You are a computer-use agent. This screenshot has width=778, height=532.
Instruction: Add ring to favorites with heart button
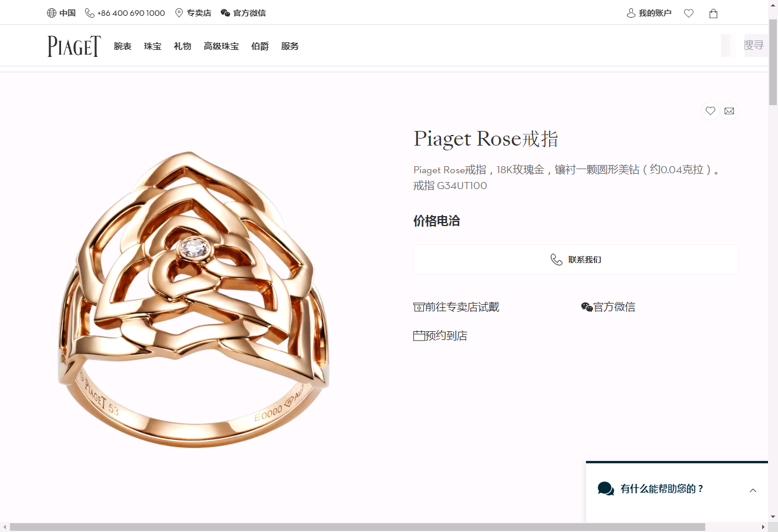tap(710, 111)
